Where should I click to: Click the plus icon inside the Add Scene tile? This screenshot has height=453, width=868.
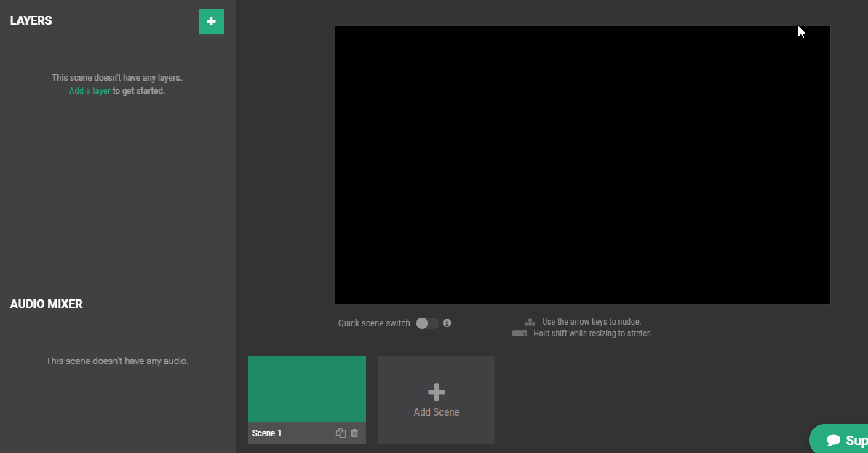tap(436, 391)
